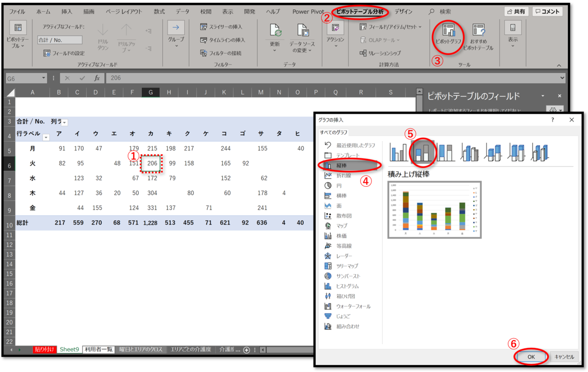
Task: Select cell G6 containing 206
Action: [150, 163]
